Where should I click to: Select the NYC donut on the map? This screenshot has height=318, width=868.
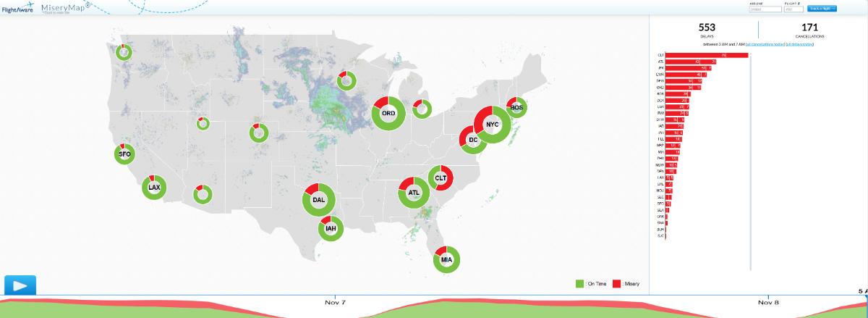point(493,124)
